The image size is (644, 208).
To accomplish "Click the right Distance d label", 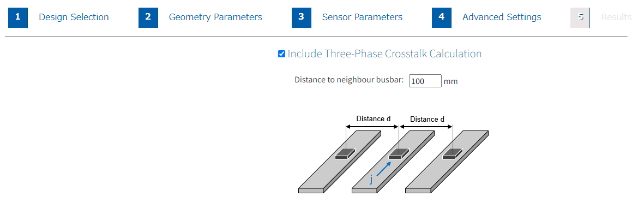I will [x=427, y=119].
